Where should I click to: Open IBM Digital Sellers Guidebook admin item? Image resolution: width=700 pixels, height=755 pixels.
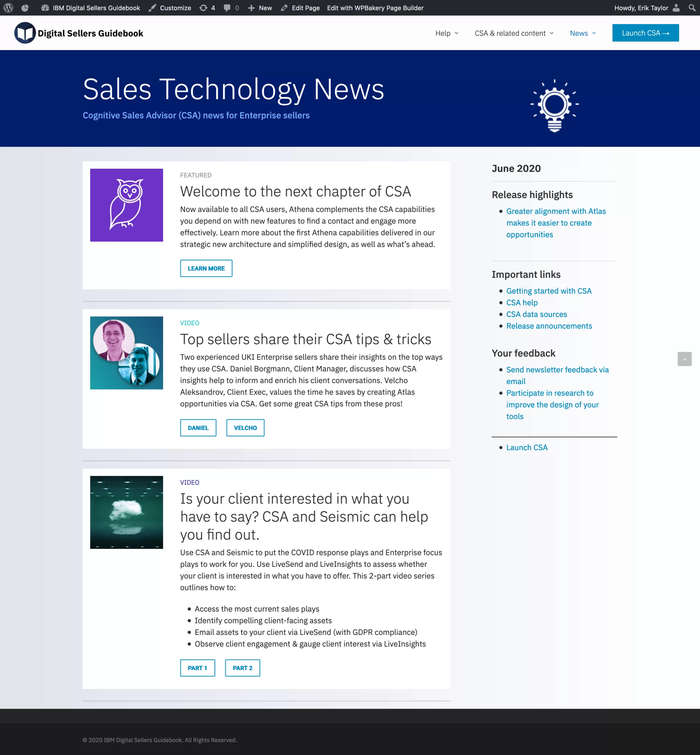(x=91, y=8)
